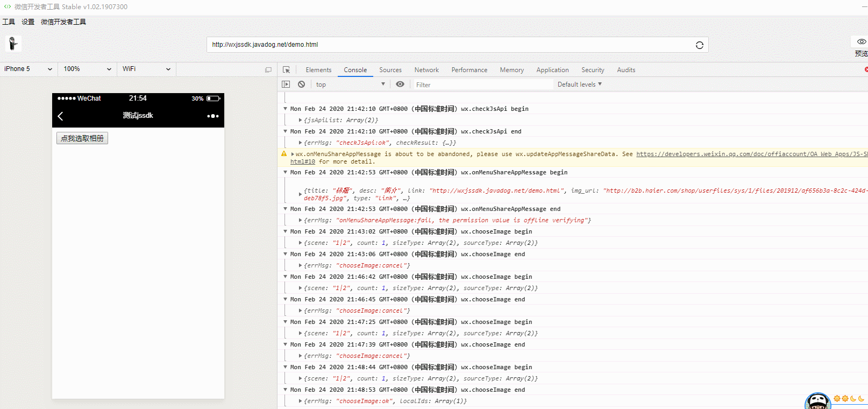Open the WiFi network dropdown
Viewport: 868px width, 409px height.
[x=146, y=69]
